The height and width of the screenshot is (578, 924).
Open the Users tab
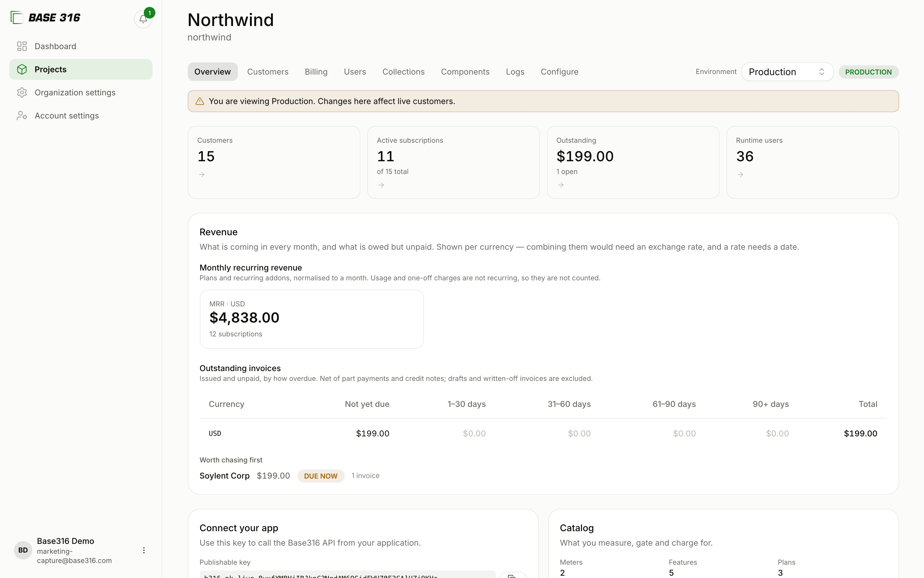tap(355, 72)
